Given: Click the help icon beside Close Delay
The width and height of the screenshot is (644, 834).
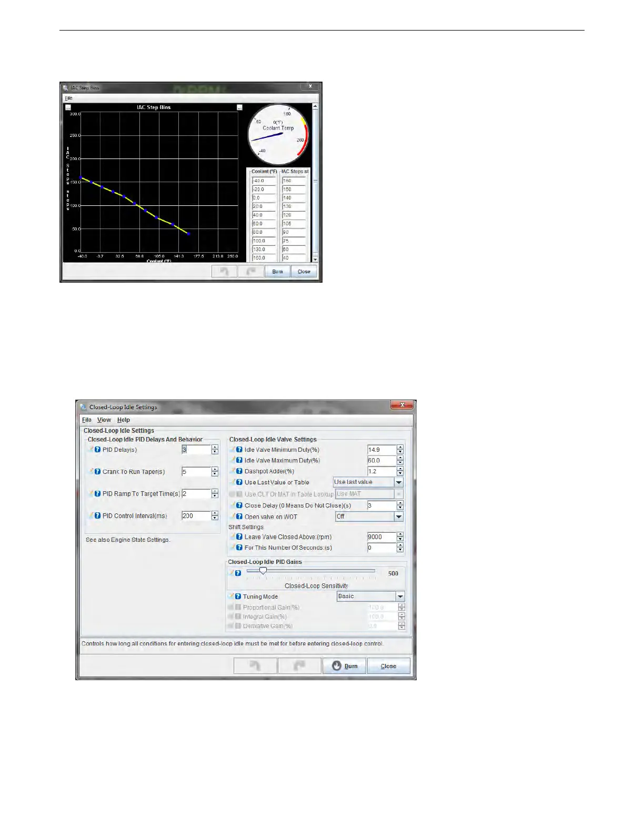Looking at the screenshot, I should point(239,505).
